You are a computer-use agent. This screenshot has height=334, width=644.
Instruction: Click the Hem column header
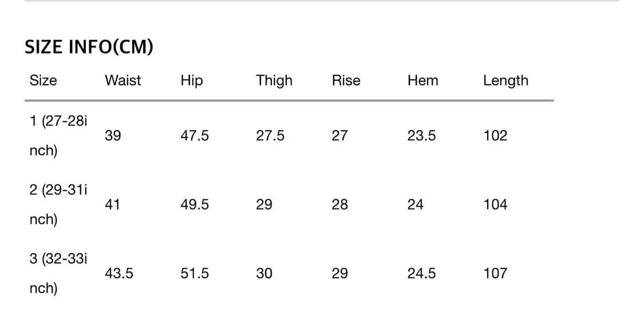tap(422, 80)
